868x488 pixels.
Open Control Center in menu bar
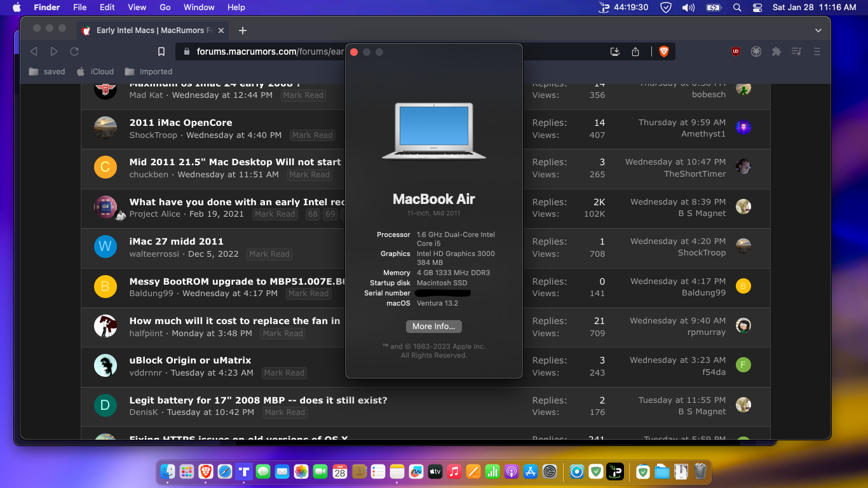[x=757, y=8]
